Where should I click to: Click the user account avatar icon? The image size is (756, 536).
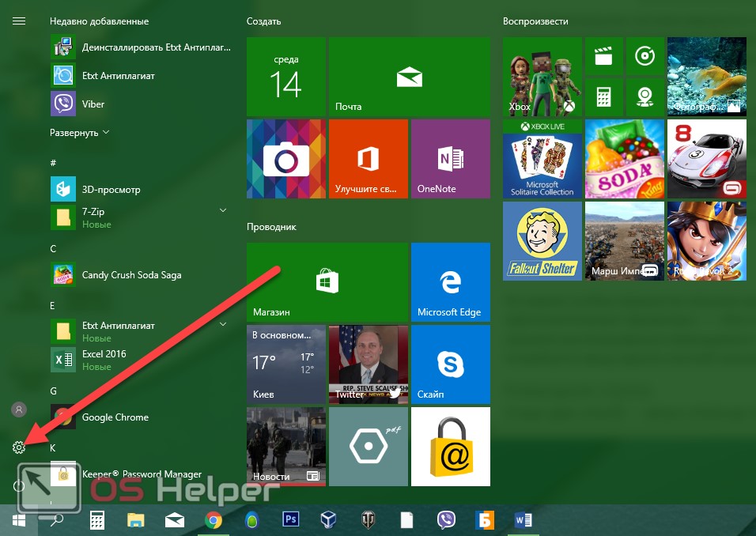pyautogui.click(x=19, y=410)
